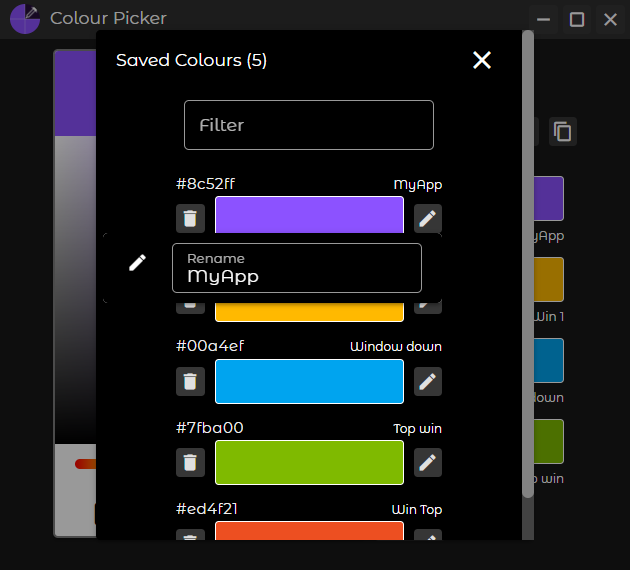Rename the Window down colour

tap(428, 381)
